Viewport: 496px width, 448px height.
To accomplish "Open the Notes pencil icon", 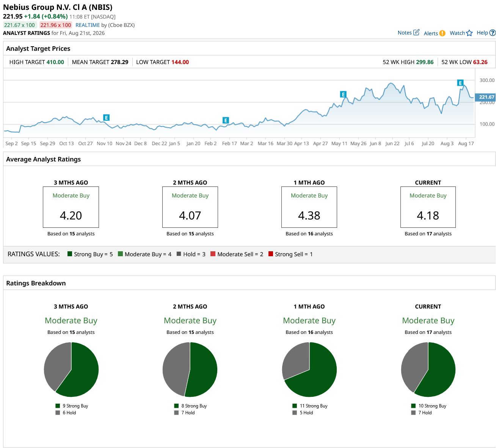I will coord(416,33).
